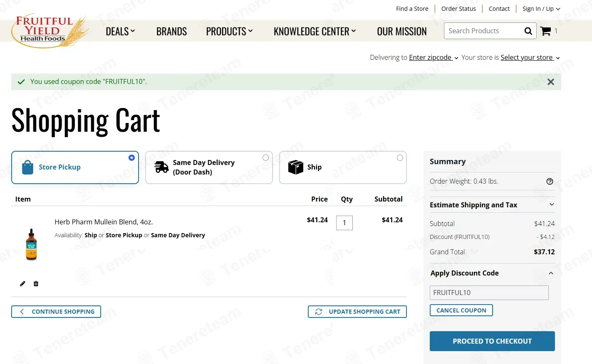Click the Find a Store link
This screenshot has height=364, width=592.
coord(412,9)
